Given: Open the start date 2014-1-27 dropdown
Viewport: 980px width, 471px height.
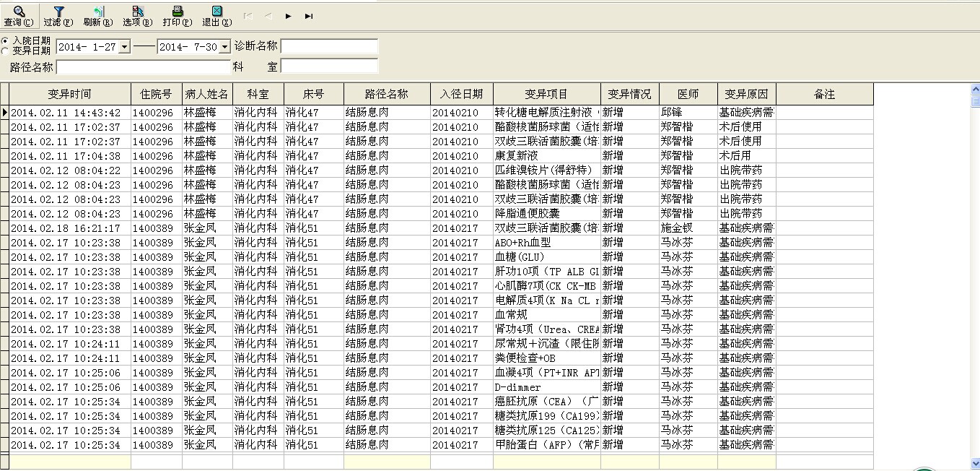Looking at the screenshot, I should click(124, 46).
